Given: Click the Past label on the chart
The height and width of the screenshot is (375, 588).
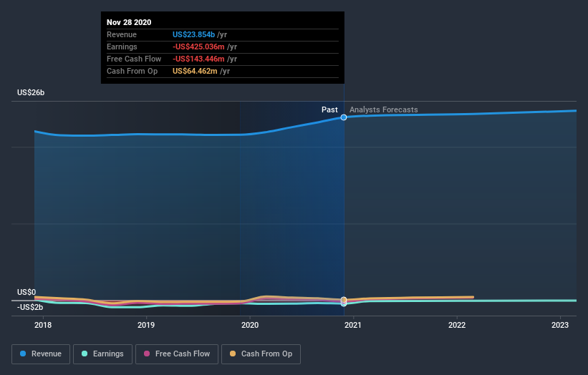Looking at the screenshot, I should [x=329, y=109].
